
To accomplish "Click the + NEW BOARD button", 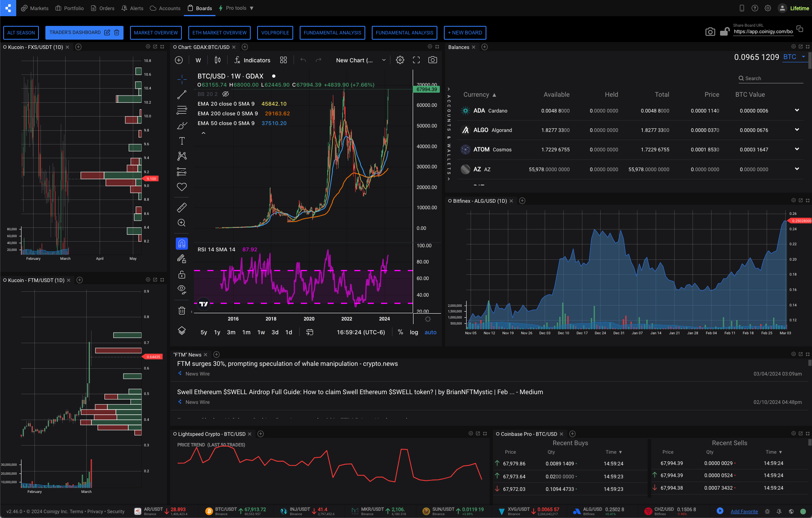I will [x=465, y=33].
